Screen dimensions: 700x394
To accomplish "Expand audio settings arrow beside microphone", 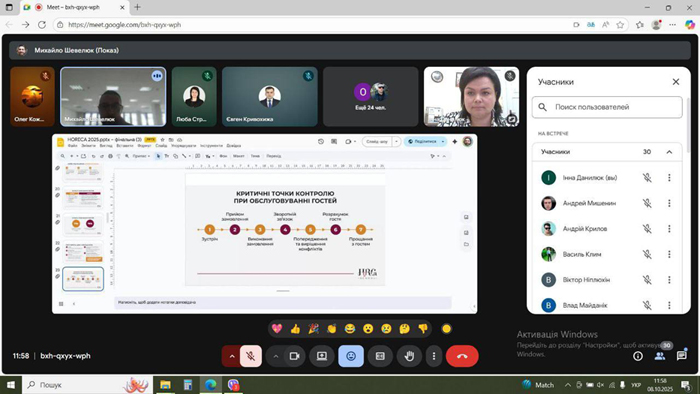I will point(232,356).
